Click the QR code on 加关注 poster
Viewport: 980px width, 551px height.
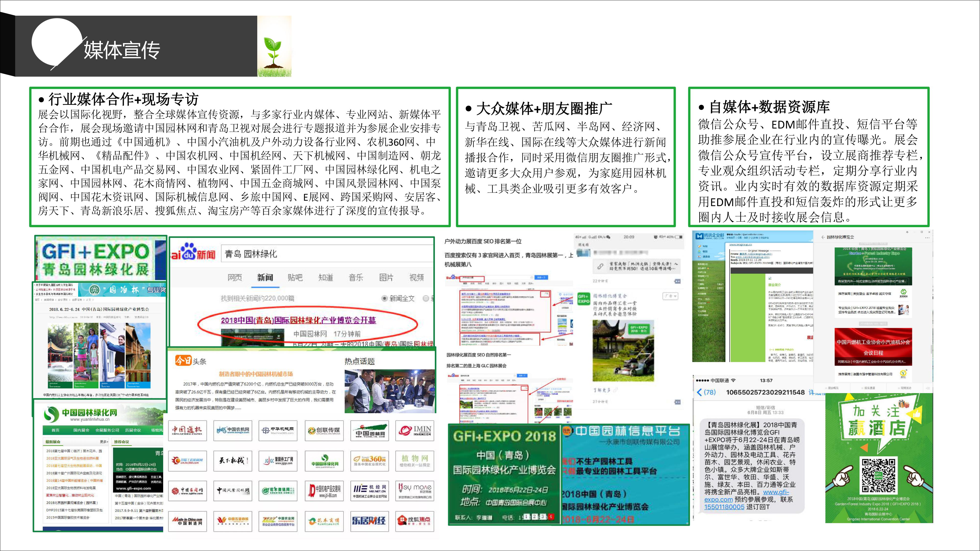coord(878,475)
